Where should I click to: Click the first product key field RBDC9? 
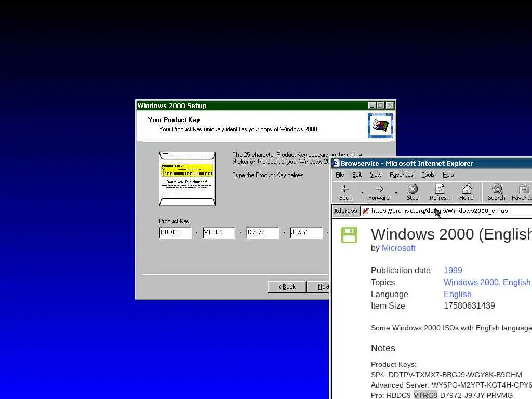[175, 233]
